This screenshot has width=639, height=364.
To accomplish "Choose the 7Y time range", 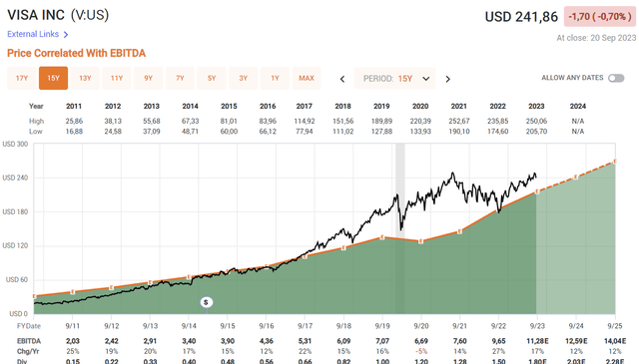I will [180, 78].
